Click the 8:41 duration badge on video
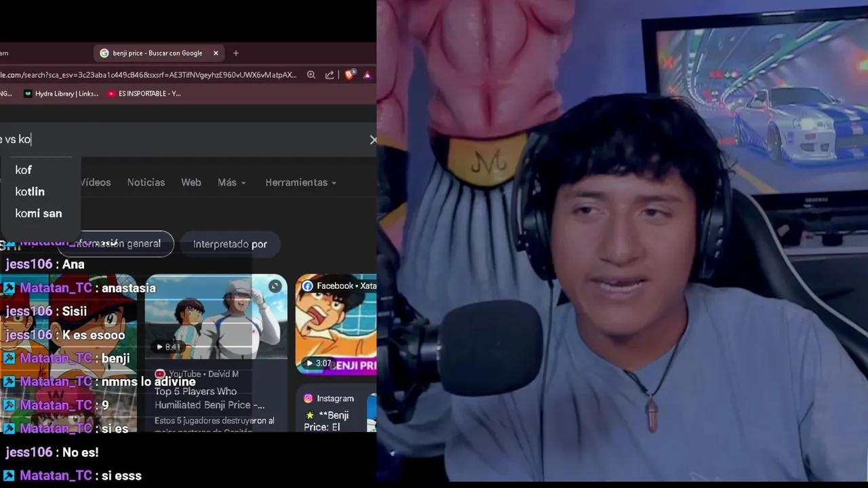Screen dimensions: 868x488 point(168,347)
